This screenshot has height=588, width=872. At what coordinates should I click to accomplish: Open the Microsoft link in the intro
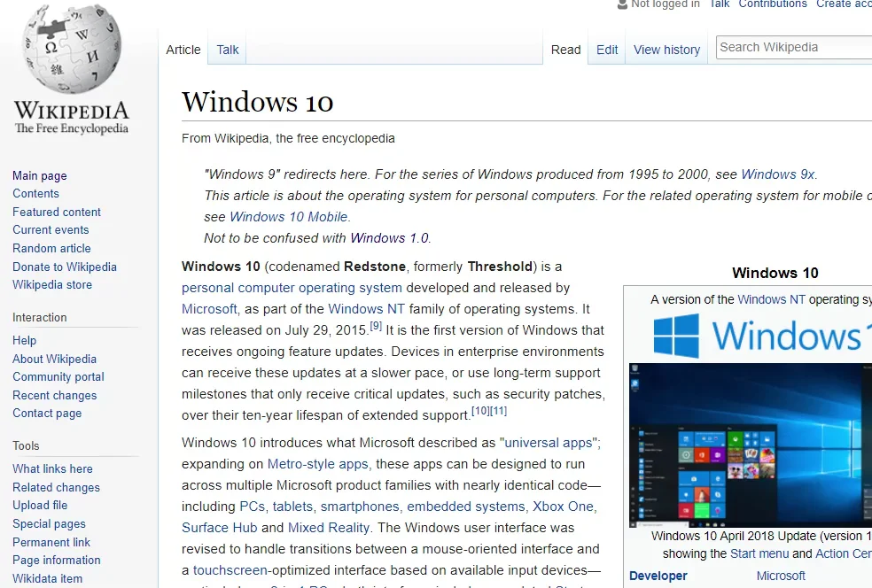[209, 309]
